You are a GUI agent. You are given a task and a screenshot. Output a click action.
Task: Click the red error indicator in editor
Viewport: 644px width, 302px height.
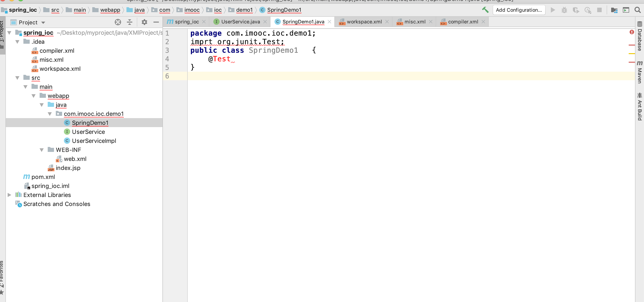coord(631,32)
